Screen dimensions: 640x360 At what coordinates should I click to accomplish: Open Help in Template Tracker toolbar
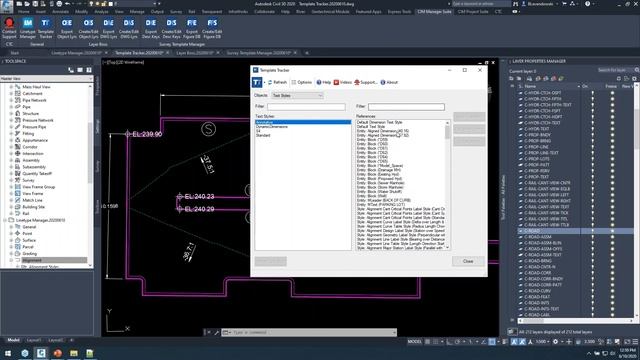[x=324, y=82]
